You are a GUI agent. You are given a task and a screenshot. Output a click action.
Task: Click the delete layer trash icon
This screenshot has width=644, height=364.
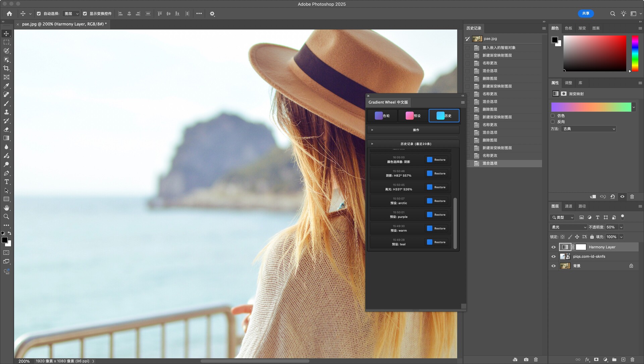pos(632,359)
